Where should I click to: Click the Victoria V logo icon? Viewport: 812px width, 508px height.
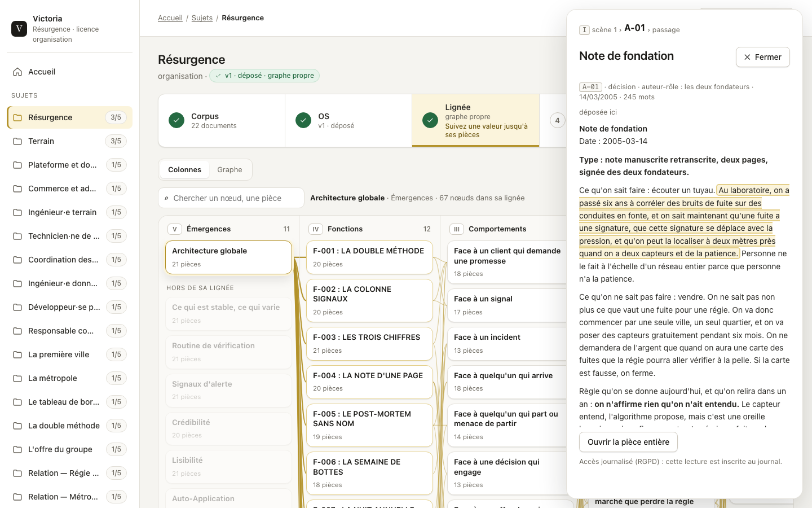pyautogui.click(x=19, y=29)
